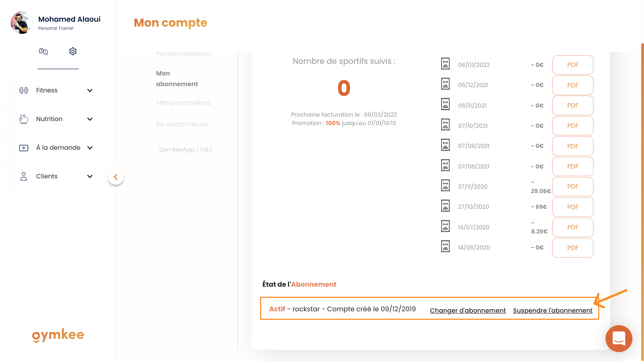644x361 pixels.
Task: Click the Suspendre l'abonnement link
Action: coord(553,310)
